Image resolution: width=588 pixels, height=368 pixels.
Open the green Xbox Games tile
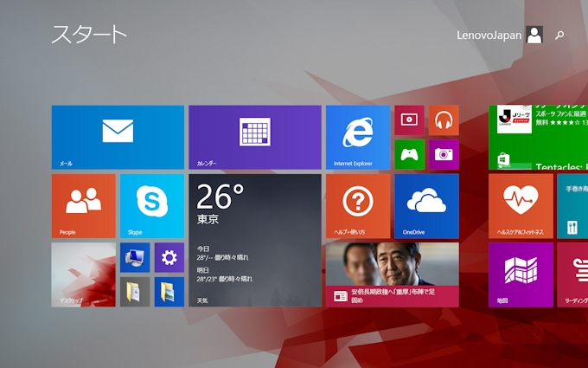(409, 154)
